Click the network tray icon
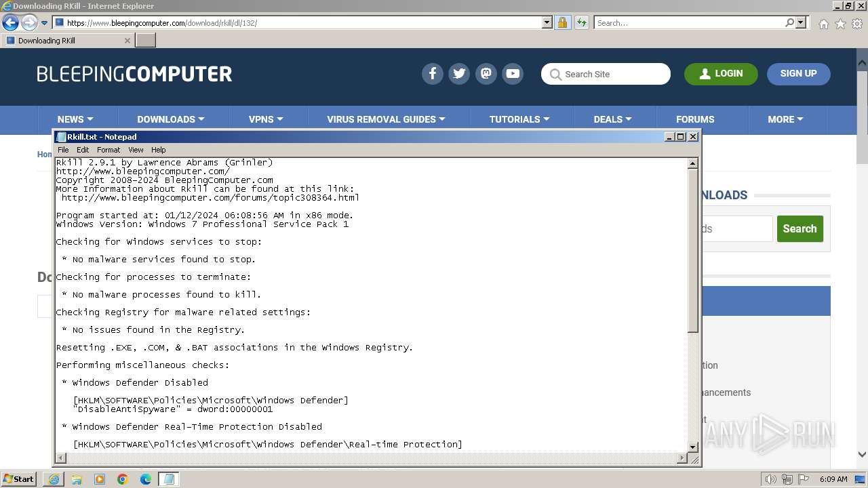 (787, 479)
